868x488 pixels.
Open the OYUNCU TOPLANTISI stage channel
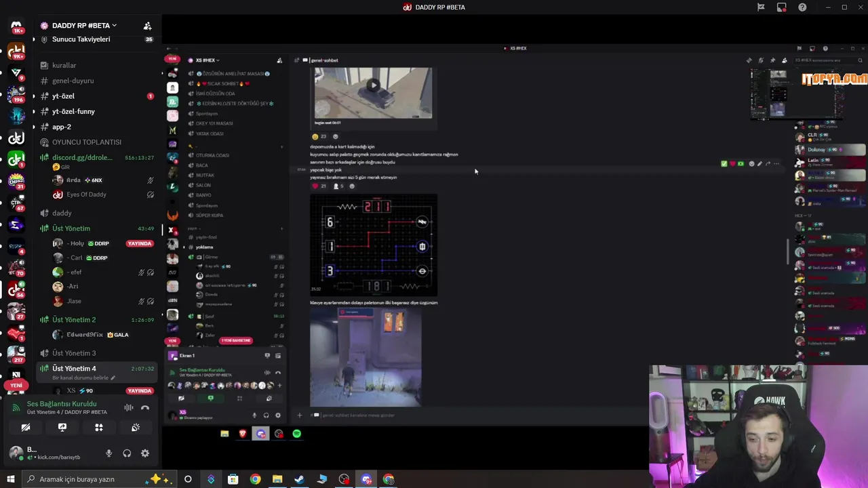pos(87,142)
